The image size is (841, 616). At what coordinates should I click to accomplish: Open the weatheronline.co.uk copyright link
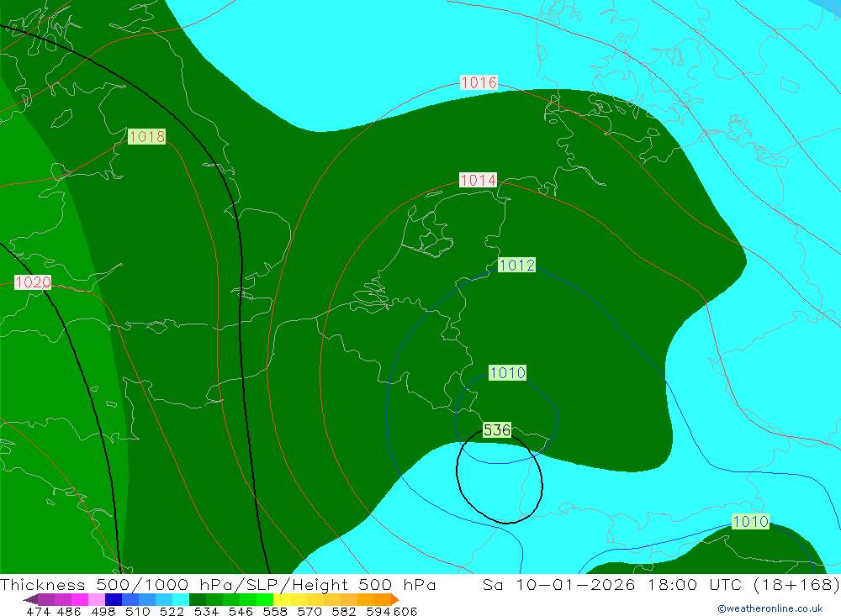point(770,608)
